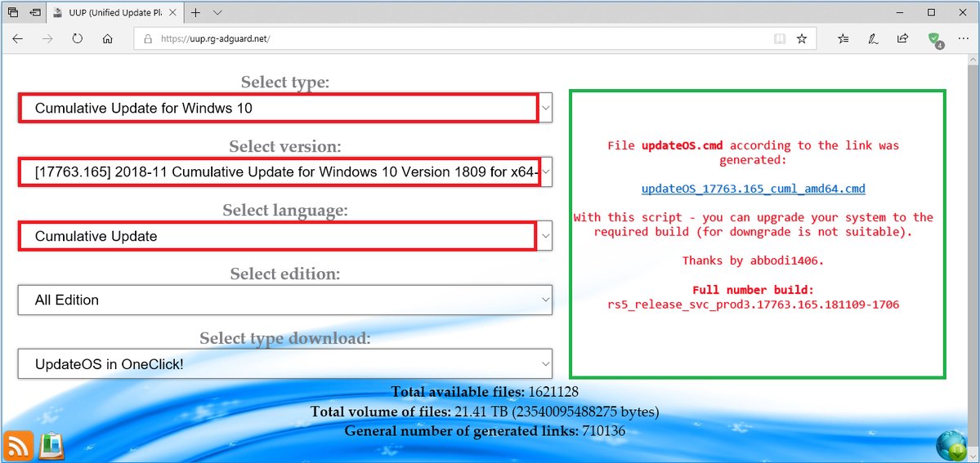
Task: Open browser Settings and more menu
Action: (x=963, y=38)
